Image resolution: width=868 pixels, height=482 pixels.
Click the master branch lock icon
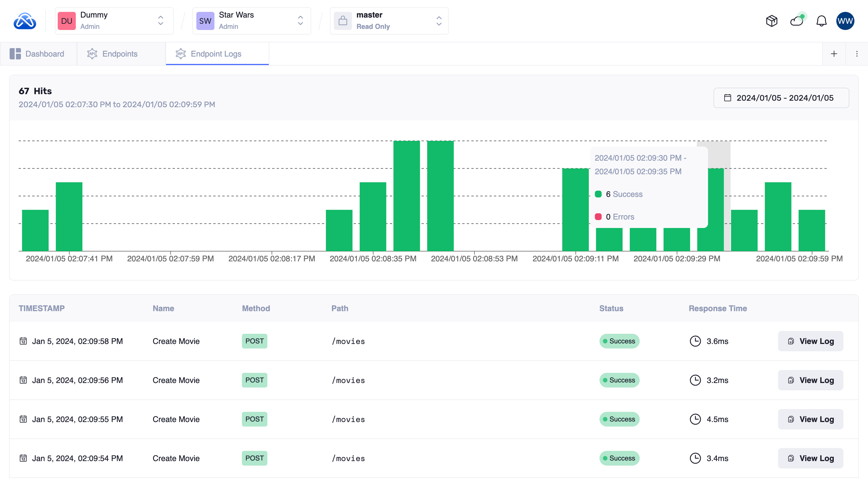[x=343, y=21]
